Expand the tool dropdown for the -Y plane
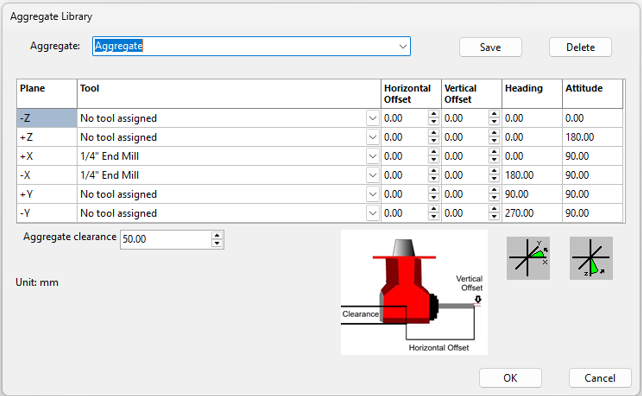 pos(373,213)
